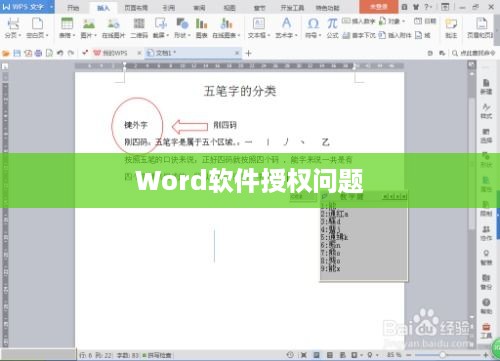Expand the Screenshot (截屏) dropdown arrow
Viewport: 500px width, 361px height.
[x=167, y=35]
